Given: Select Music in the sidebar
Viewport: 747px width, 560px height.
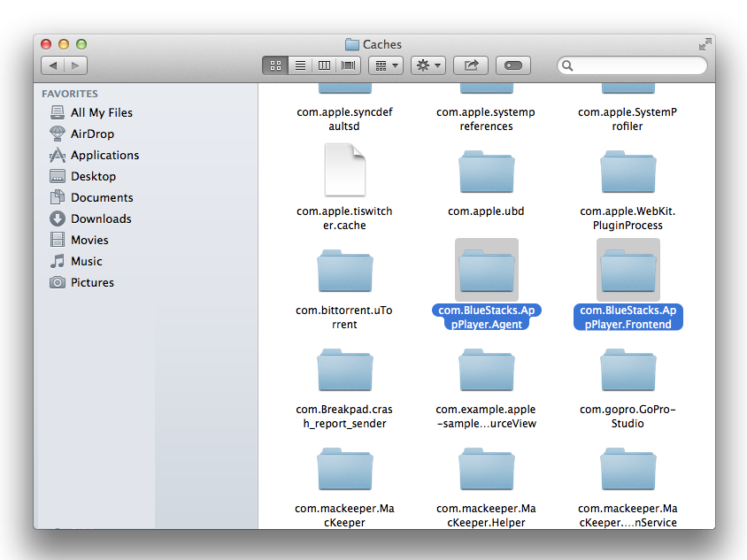Looking at the screenshot, I should pos(76,261).
